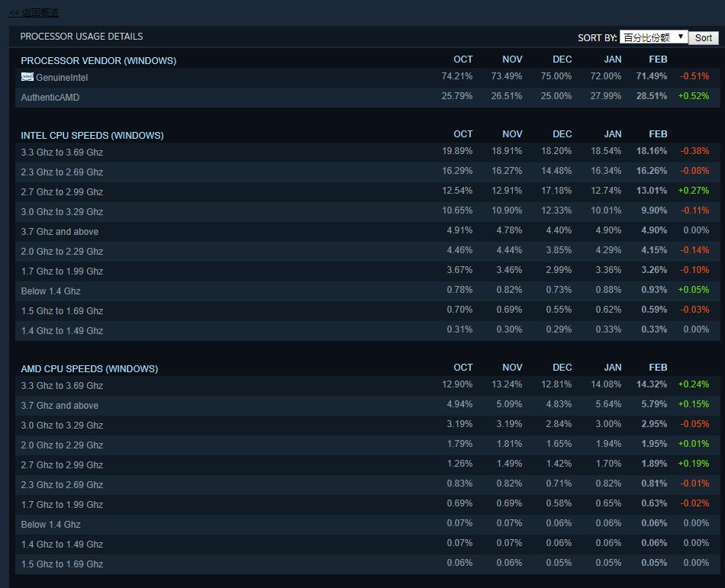Click the GenuineIntel -0.51% change value
Viewport: 725px width, 588px height.
tap(694, 76)
